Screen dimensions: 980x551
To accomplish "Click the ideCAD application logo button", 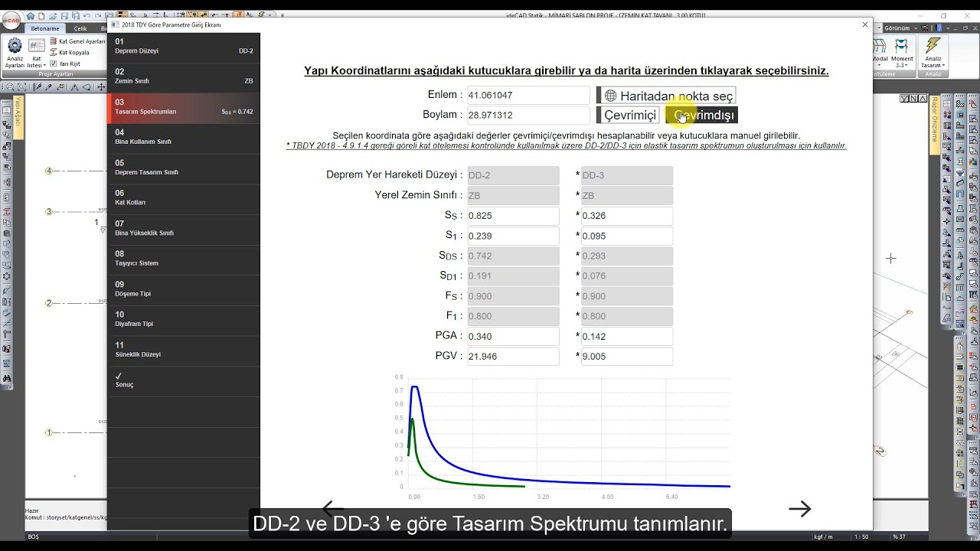I will 11,21.
